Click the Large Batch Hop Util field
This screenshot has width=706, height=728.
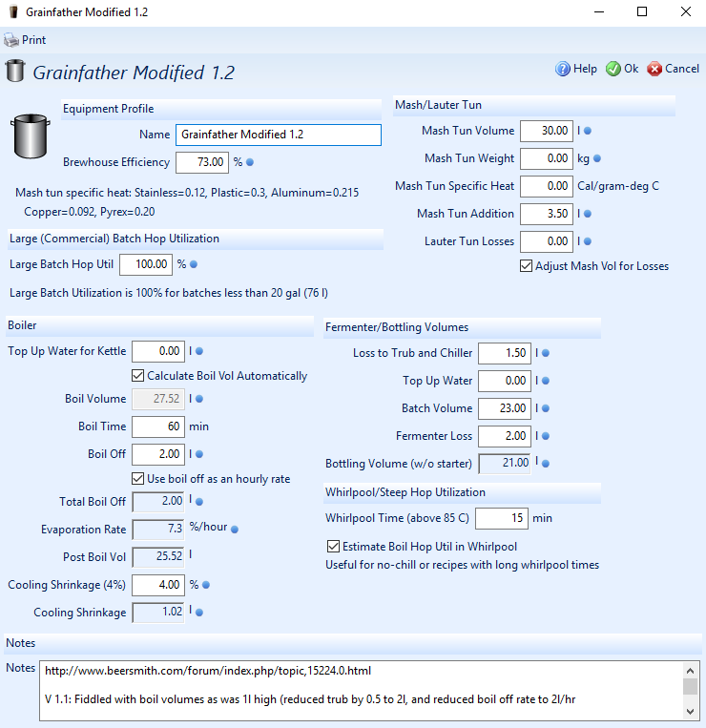[x=146, y=264]
